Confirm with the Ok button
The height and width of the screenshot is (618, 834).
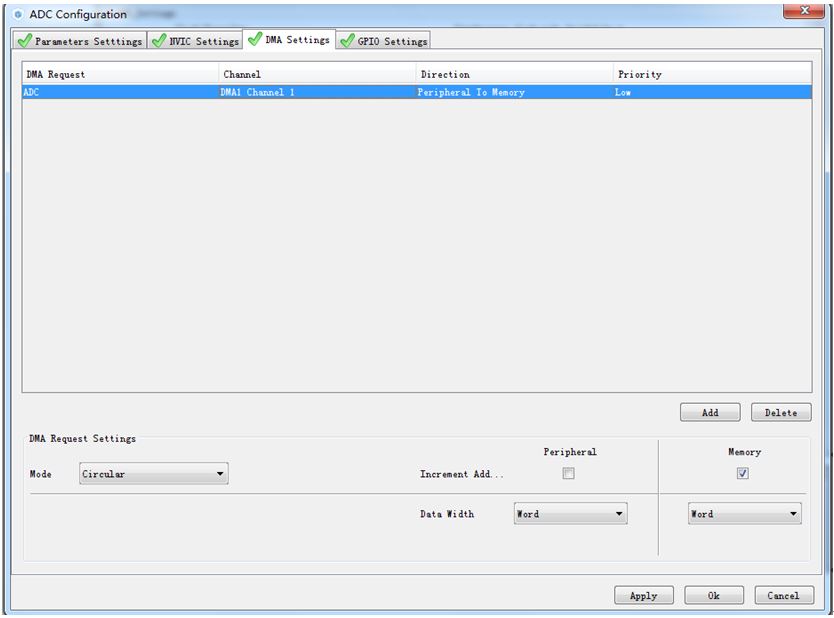(713, 595)
